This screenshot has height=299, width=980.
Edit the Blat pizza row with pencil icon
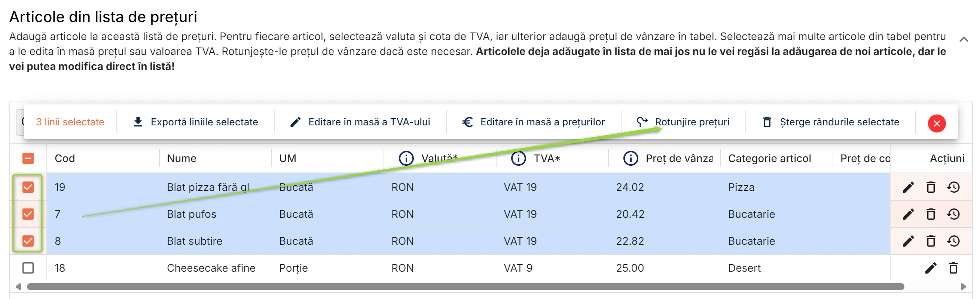coord(908,187)
